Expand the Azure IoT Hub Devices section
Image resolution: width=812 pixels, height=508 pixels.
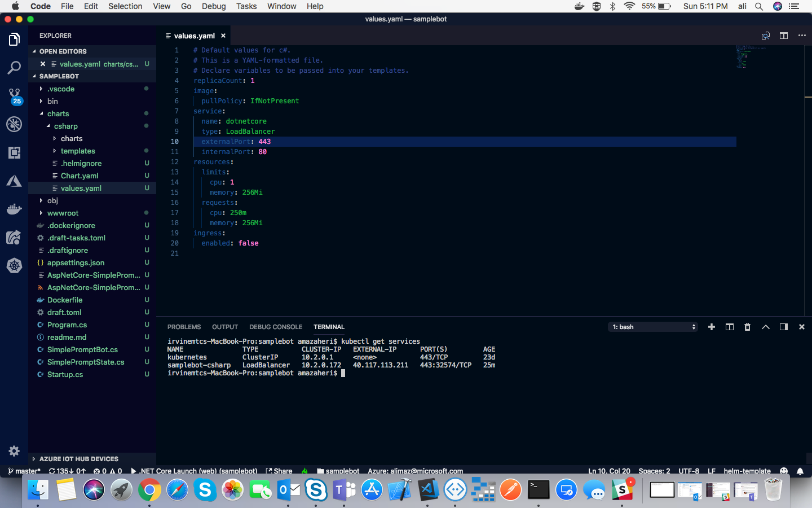(79, 459)
